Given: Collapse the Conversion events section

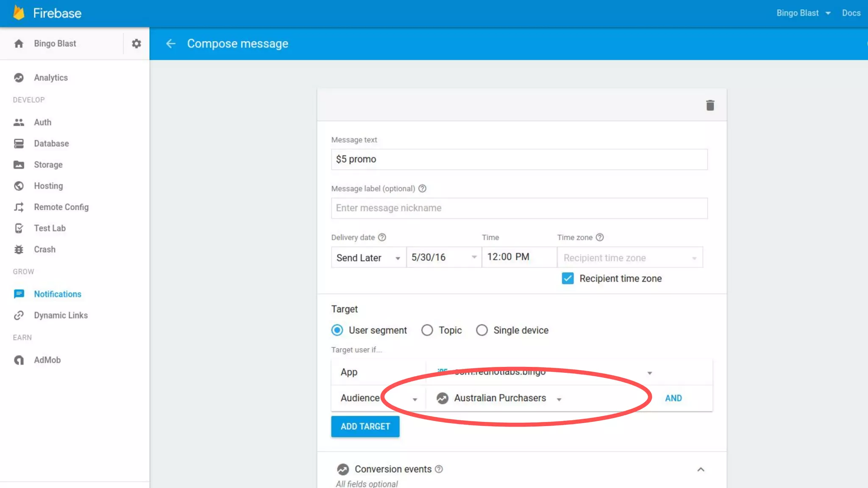Looking at the screenshot, I should (701, 469).
